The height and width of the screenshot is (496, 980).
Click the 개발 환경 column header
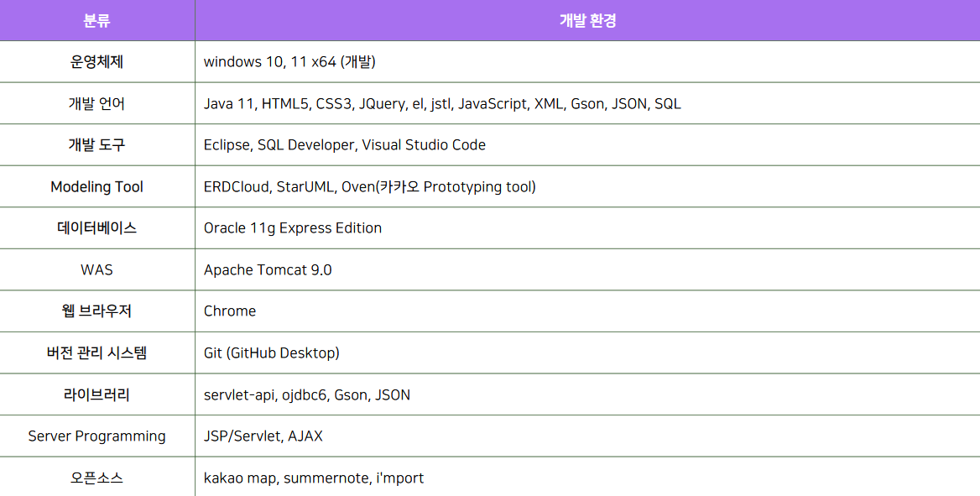tap(586, 19)
